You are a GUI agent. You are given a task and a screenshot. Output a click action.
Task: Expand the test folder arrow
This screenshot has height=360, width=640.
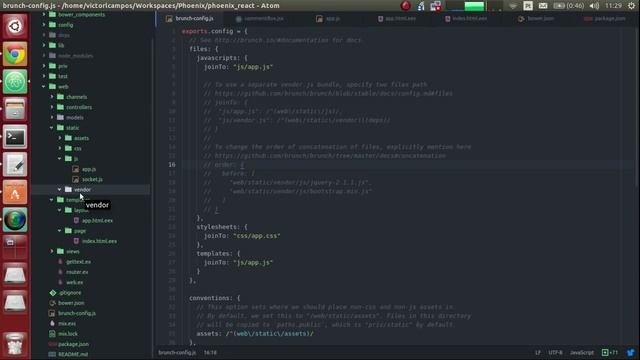tap(44, 76)
